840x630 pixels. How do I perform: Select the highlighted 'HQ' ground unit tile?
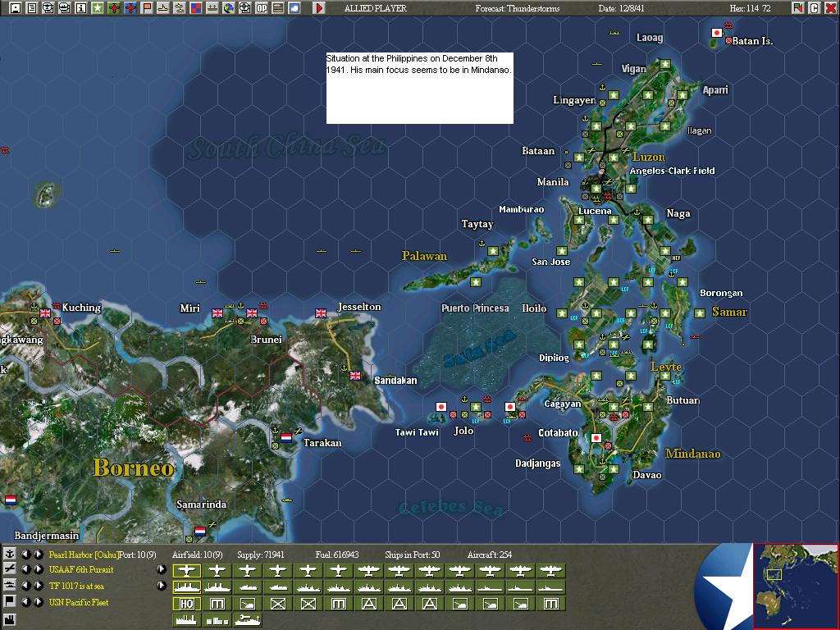click(186, 604)
